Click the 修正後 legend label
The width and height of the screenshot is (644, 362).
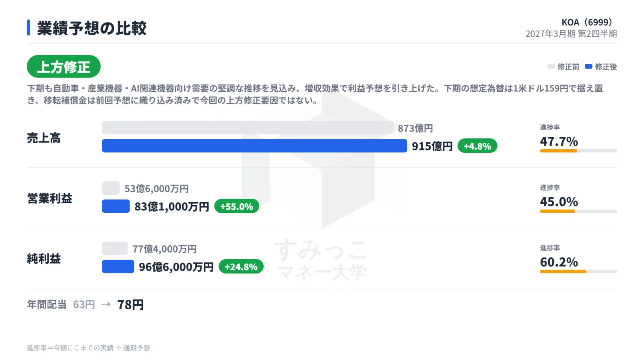[x=606, y=67]
